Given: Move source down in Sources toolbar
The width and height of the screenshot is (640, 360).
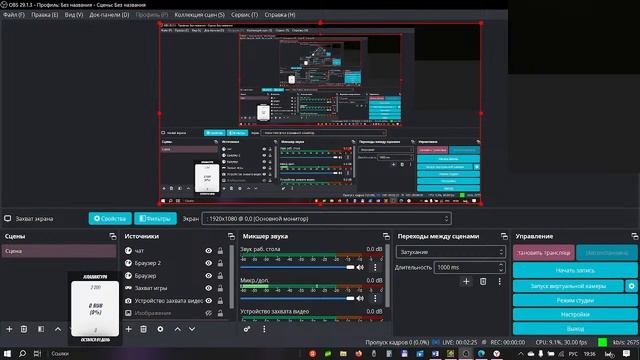Looking at the screenshot, I should (192, 329).
